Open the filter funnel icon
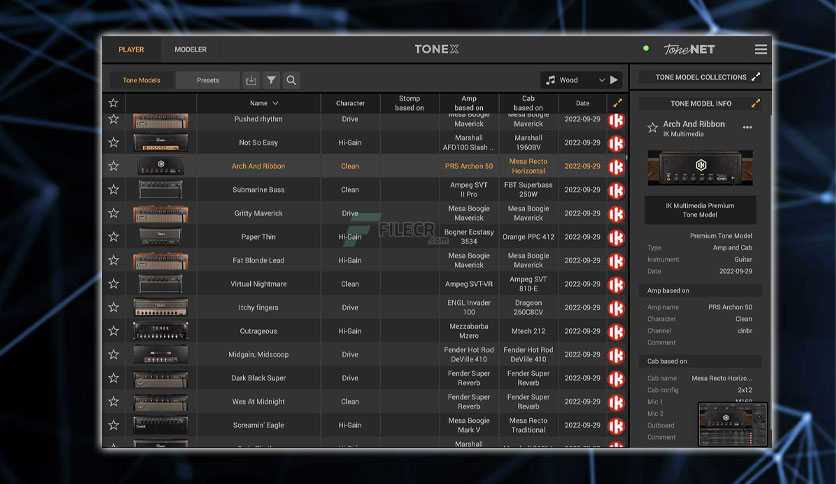The height and width of the screenshot is (484, 836). pyautogui.click(x=271, y=80)
